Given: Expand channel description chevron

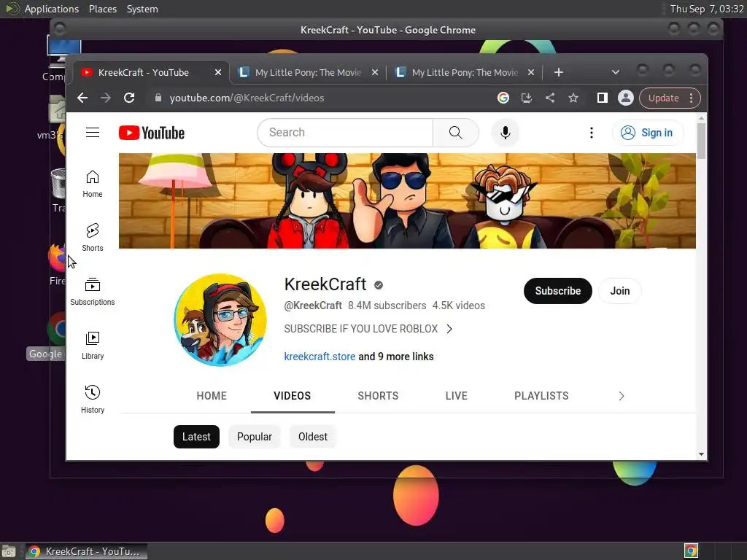Looking at the screenshot, I should [x=449, y=329].
